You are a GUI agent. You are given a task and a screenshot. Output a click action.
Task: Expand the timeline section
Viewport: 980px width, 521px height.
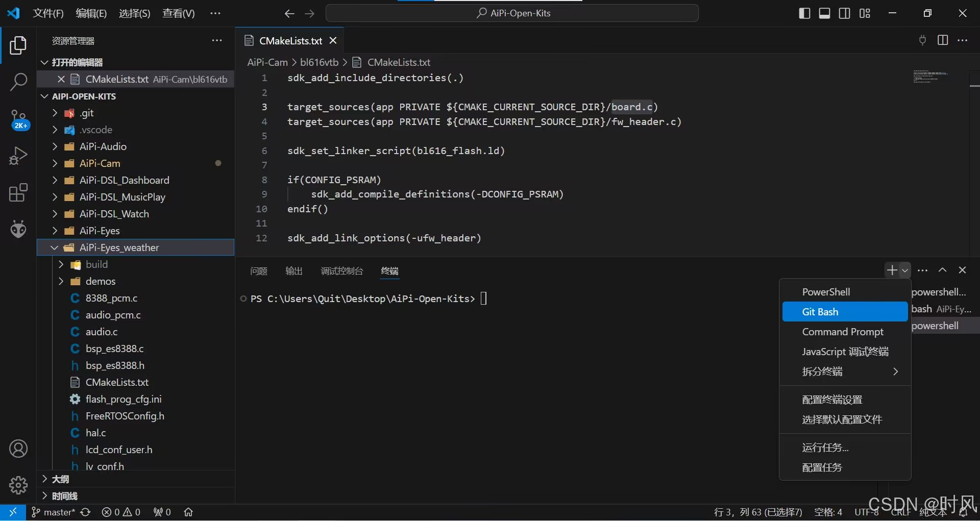pos(45,496)
